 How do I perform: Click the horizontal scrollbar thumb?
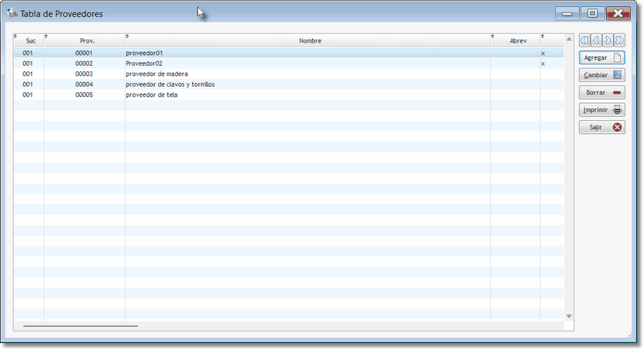80,326
